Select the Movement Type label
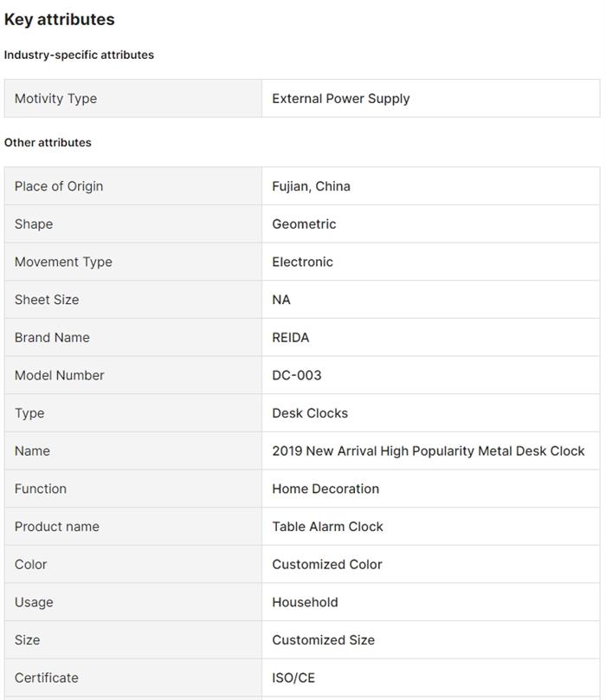The height and width of the screenshot is (700, 606). [x=63, y=262]
